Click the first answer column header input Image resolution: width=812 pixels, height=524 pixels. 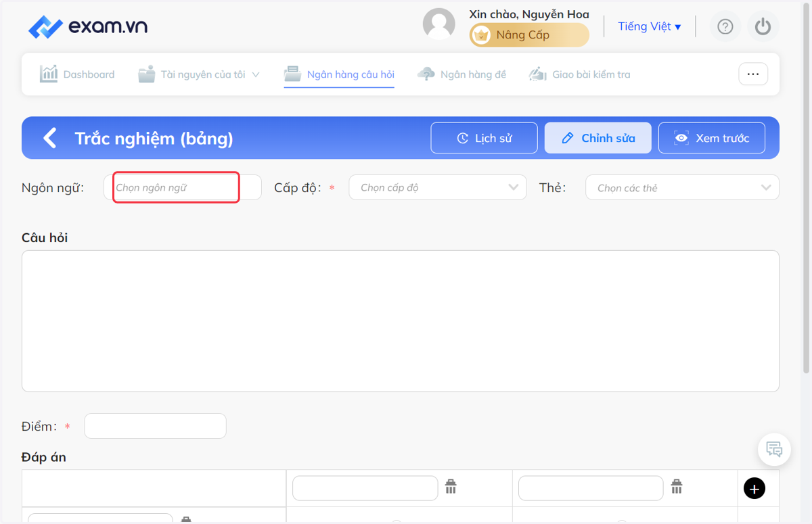click(x=365, y=488)
